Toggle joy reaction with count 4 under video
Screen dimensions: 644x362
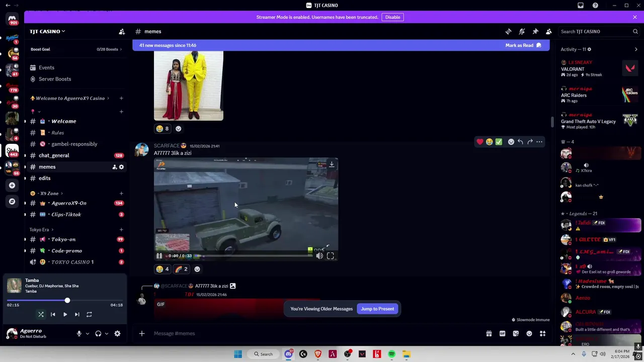pos(163,269)
